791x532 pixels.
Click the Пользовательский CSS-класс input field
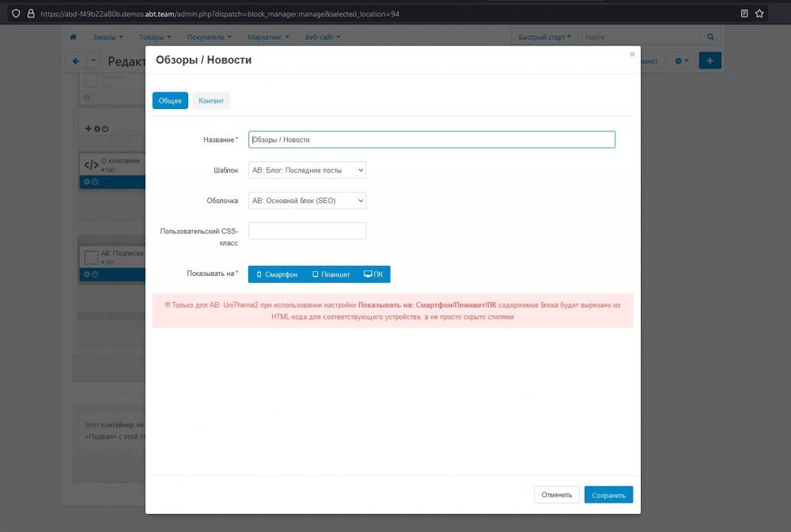tap(307, 231)
